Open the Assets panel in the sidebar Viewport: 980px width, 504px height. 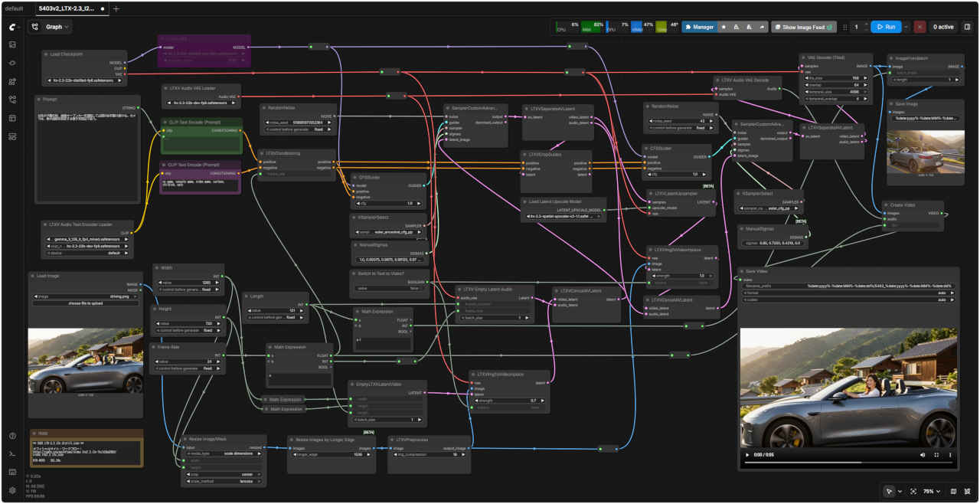[12, 44]
